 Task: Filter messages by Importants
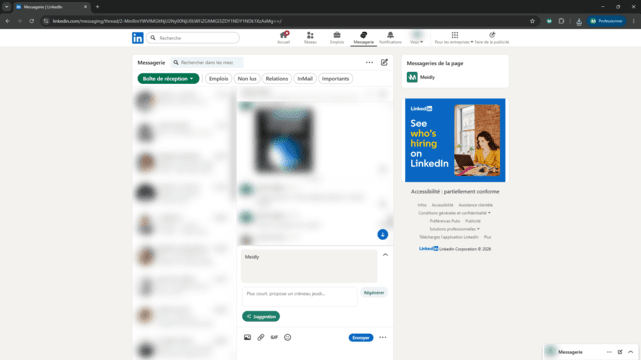click(x=335, y=78)
